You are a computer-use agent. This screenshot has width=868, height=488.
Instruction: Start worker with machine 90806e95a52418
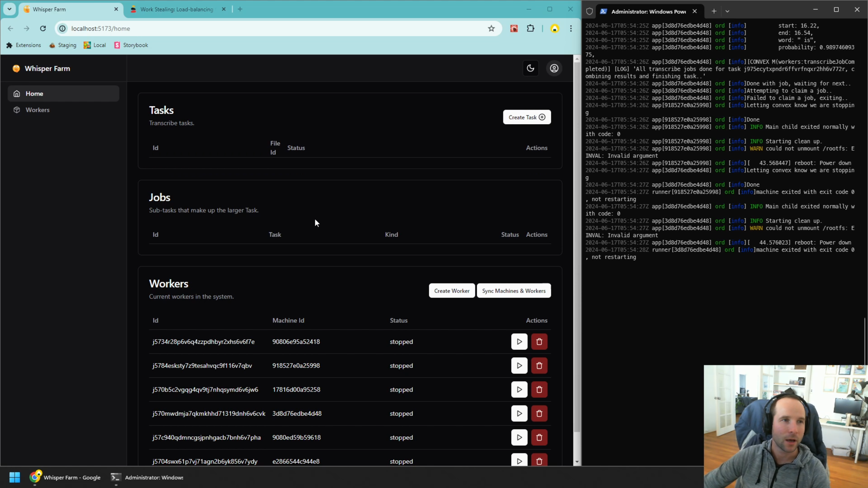(519, 342)
